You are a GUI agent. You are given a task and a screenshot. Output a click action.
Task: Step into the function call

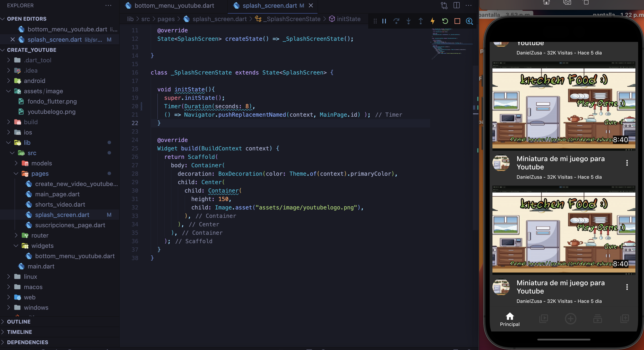[408, 21]
